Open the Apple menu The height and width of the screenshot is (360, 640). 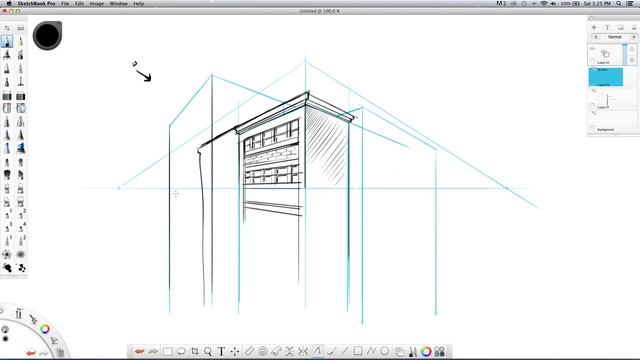pos(9,3)
